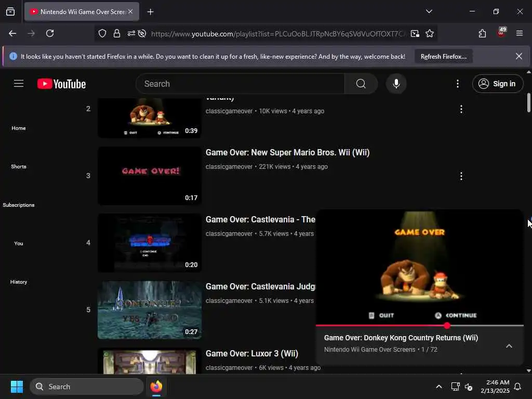Click the site permissions icon in the address bar
Viewport: 532px width, 399px height.
point(131,33)
